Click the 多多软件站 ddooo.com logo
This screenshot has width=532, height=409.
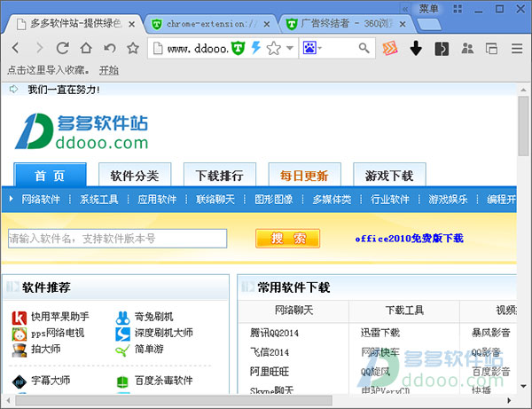[82, 131]
